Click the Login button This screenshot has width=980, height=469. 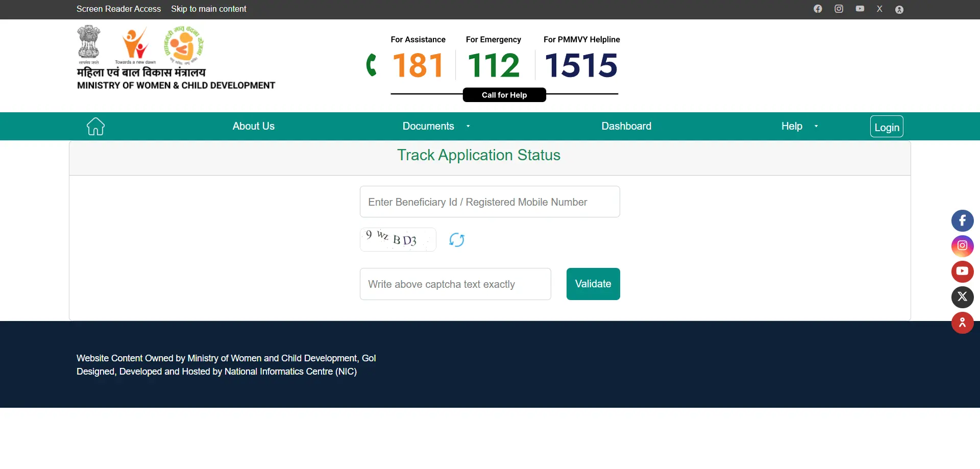click(887, 127)
